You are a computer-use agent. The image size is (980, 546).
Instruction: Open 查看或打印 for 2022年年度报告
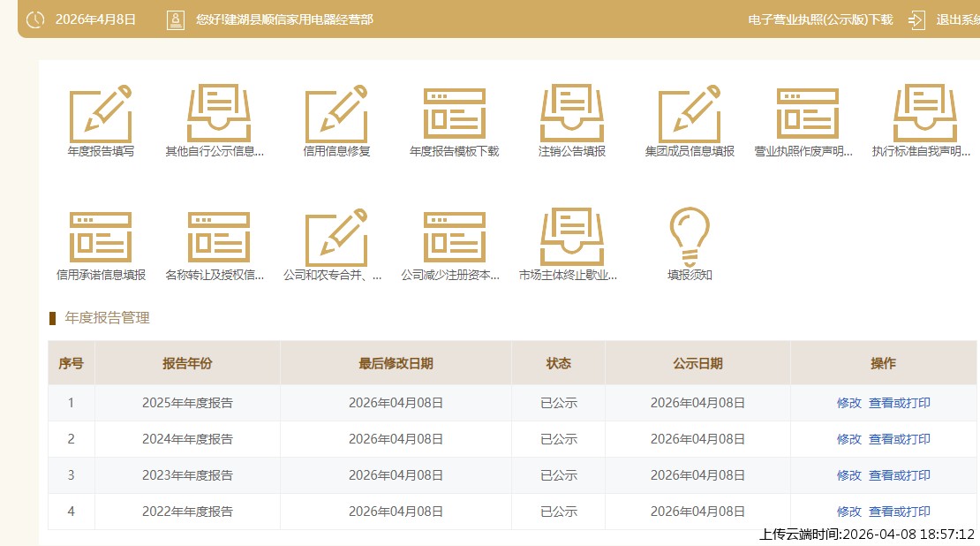tap(900, 512)
